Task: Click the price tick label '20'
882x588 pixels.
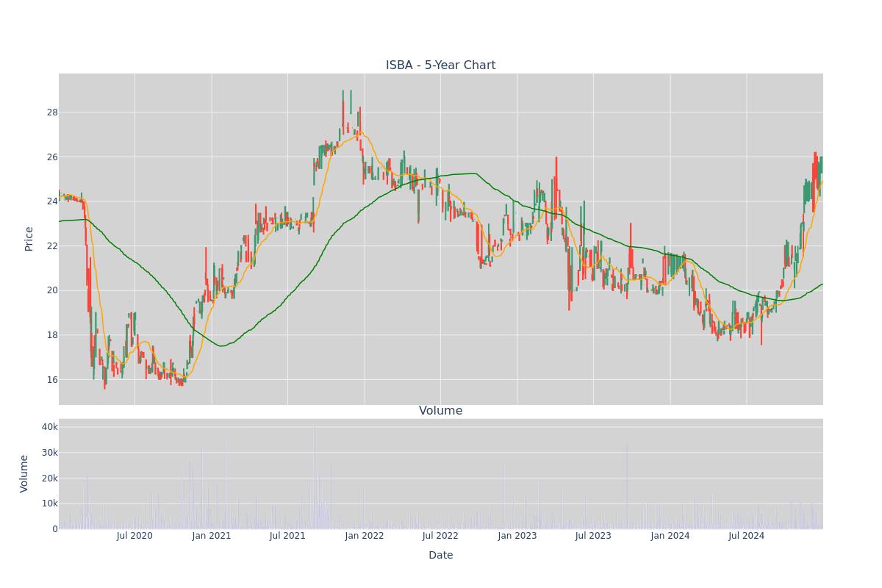Action: click(53, 290)
